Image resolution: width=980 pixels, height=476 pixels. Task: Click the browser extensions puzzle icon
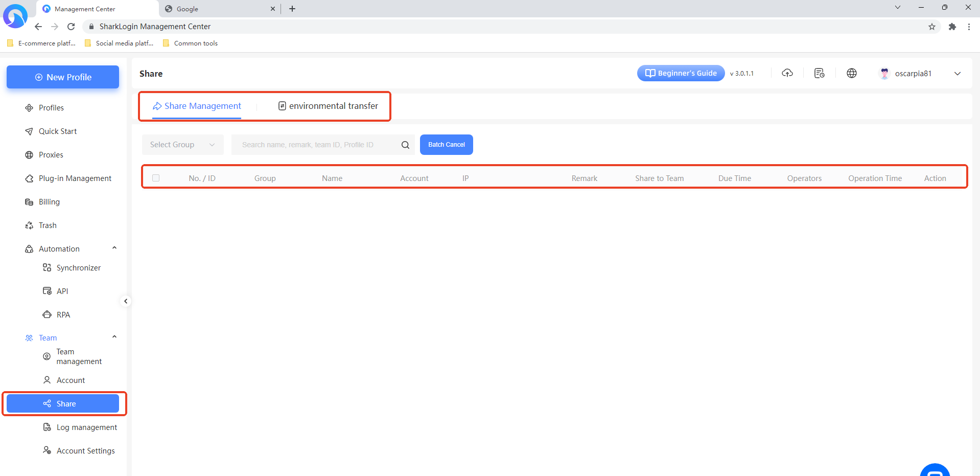[x=952, y=27]
